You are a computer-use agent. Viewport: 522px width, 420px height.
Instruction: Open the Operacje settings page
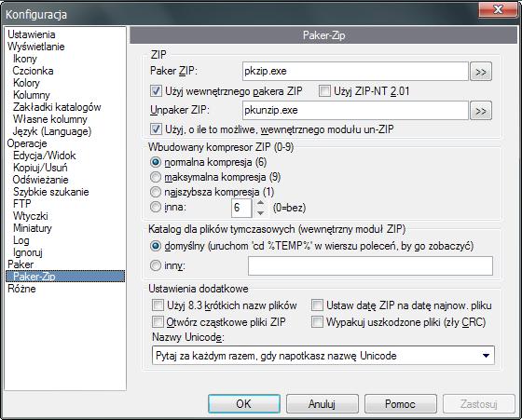point(27,143)
